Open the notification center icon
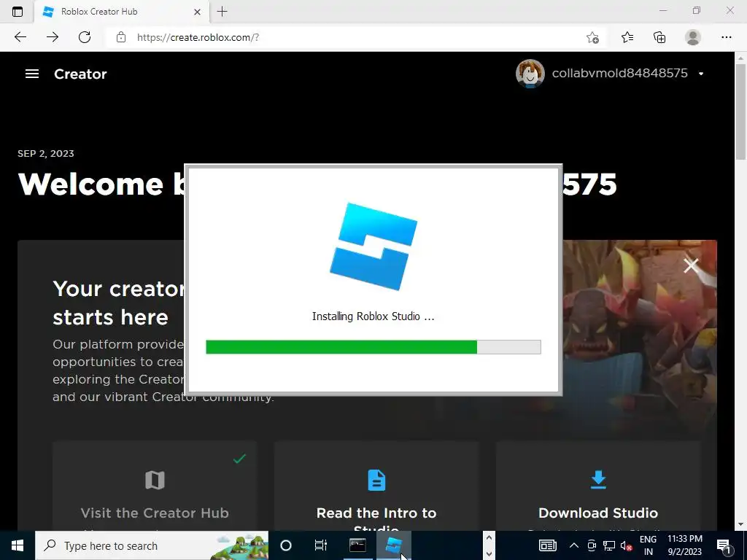The image size is (747, 560). click(x=724, y=545)
